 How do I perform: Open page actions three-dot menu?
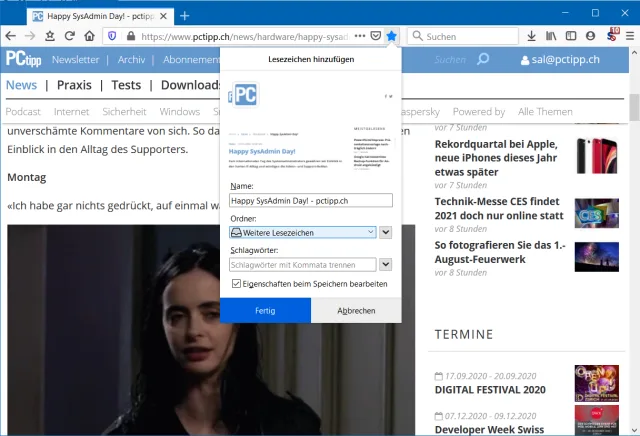[359, 36]
